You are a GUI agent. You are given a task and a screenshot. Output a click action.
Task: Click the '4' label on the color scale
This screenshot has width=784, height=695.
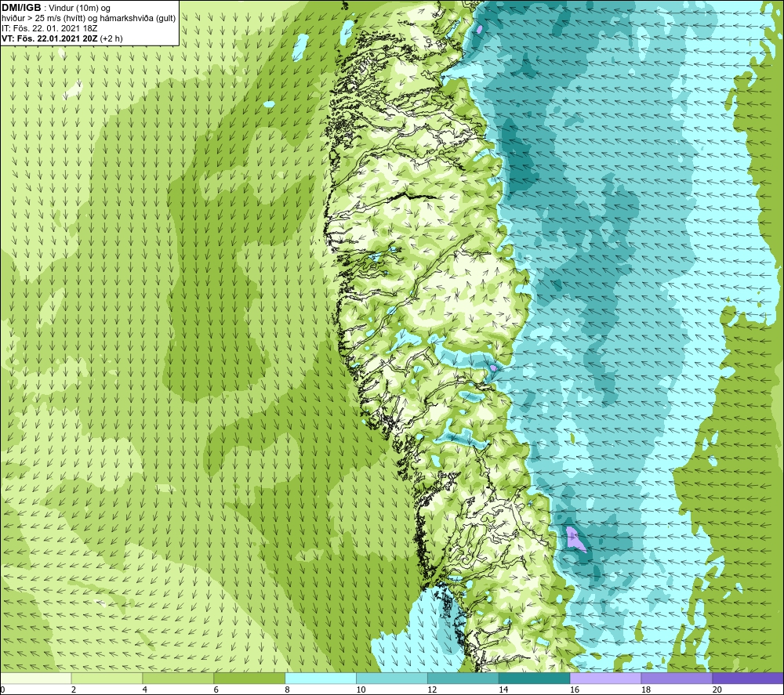(145, 690)
